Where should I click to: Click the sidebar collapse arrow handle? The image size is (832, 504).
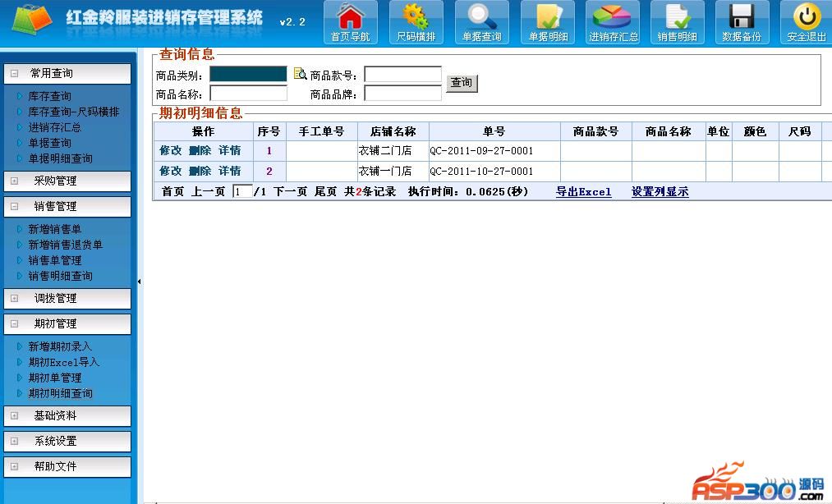pos(139,282)
